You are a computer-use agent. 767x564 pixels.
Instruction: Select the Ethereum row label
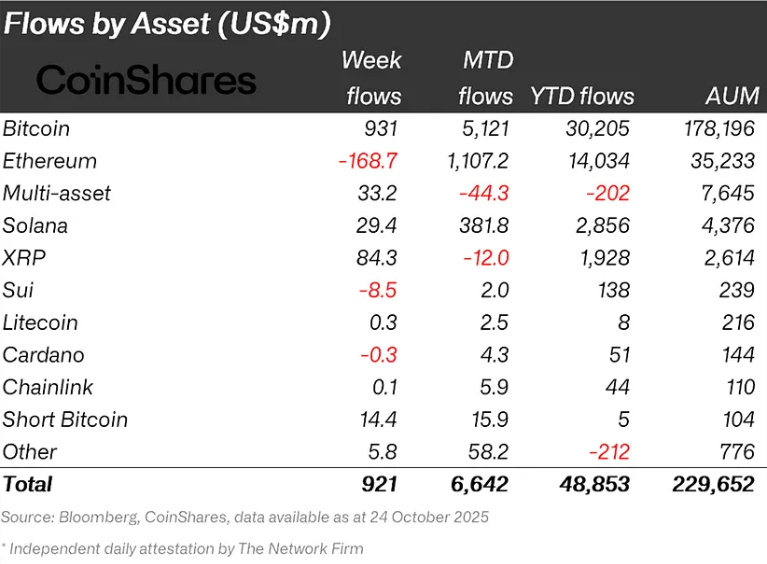pyautogui.click(x=50, y=161)
